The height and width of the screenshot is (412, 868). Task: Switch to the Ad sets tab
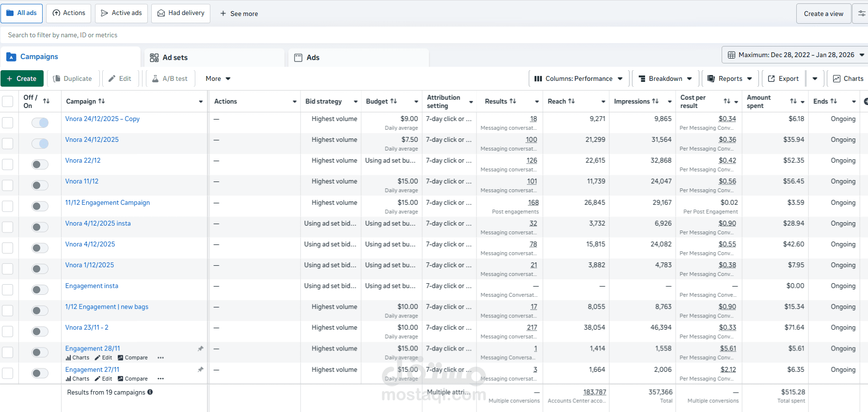tap(175, 58)
